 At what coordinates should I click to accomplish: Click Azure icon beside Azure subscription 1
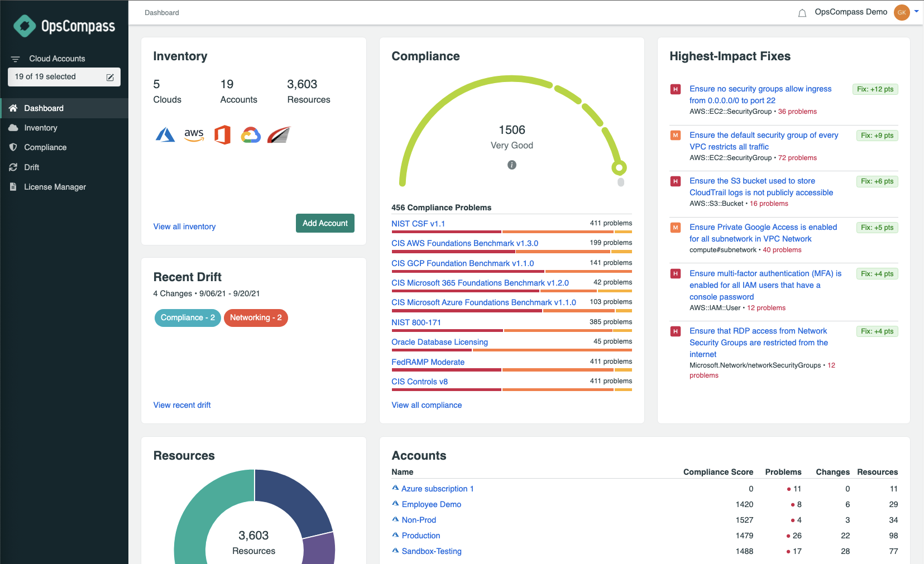[x=395, y=488]
